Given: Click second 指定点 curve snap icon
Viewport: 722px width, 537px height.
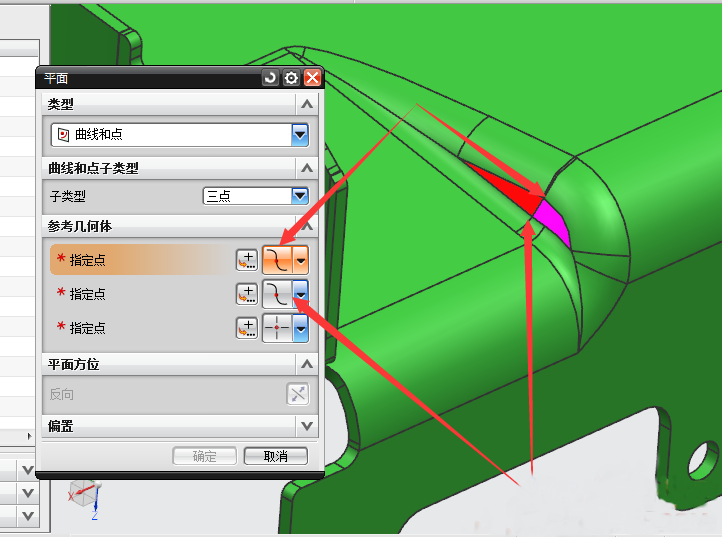Looking at the screenshot, I should click(x=276, y=294).
